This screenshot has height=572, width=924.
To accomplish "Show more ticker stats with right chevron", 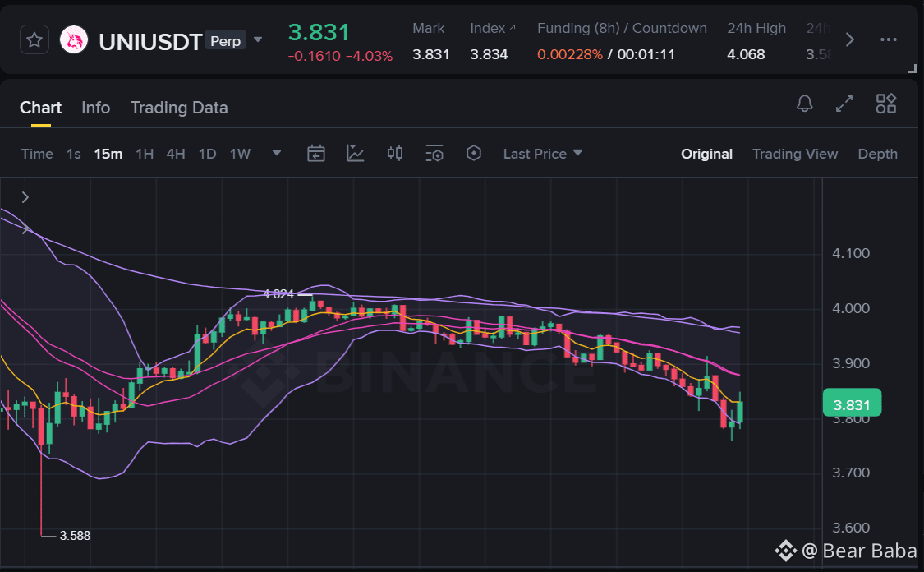I will click(849, 40).
